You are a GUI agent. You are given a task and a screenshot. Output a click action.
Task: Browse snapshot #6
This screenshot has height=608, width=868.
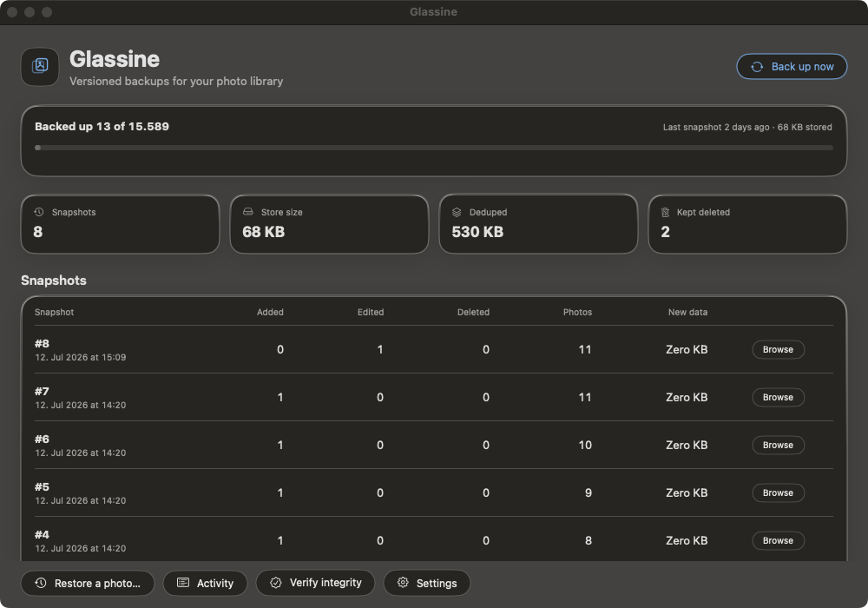click(778, 445)
